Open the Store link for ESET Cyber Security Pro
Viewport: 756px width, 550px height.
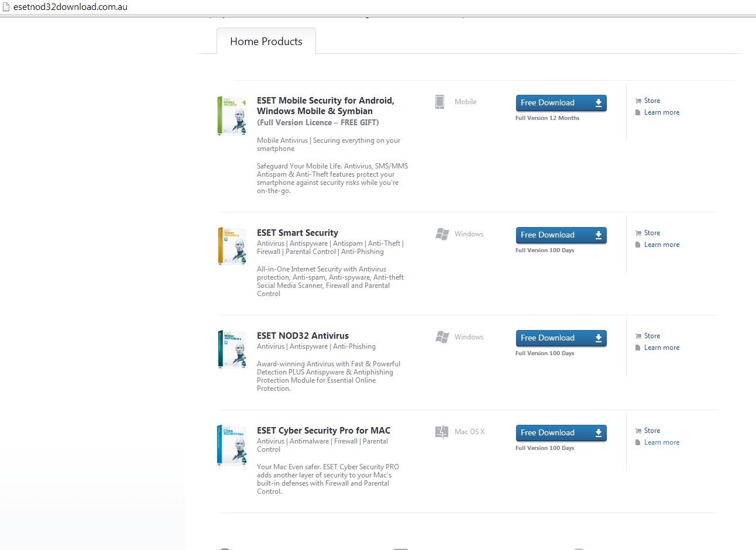click(652, 431)
